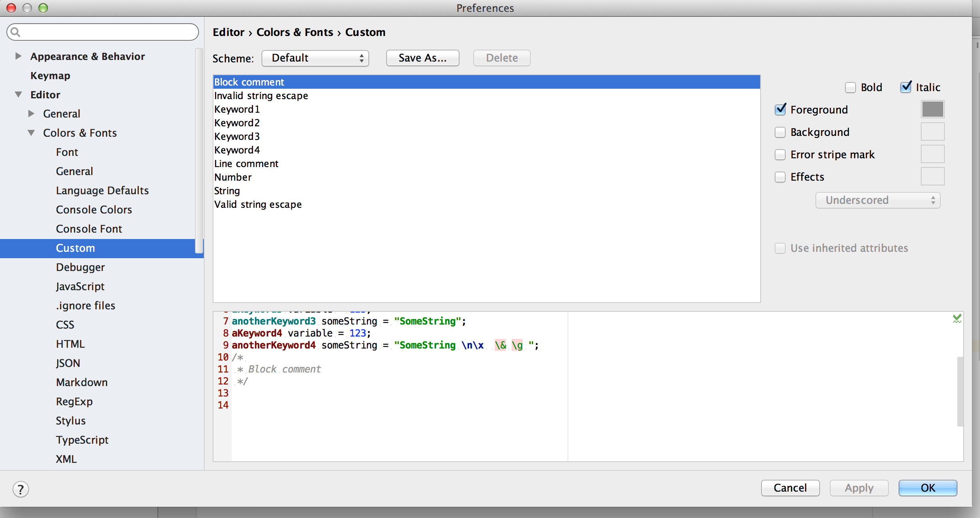Image resolution: width=980 pixels, height=518 pixels.
Task: Select Line comment in attribute list
Action: click(486, 164)
